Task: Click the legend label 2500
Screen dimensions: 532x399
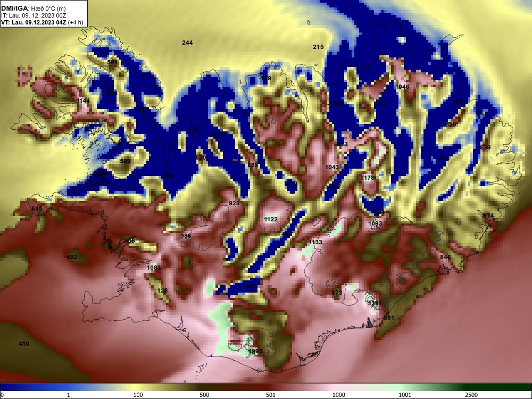Action: pos(471,395)
